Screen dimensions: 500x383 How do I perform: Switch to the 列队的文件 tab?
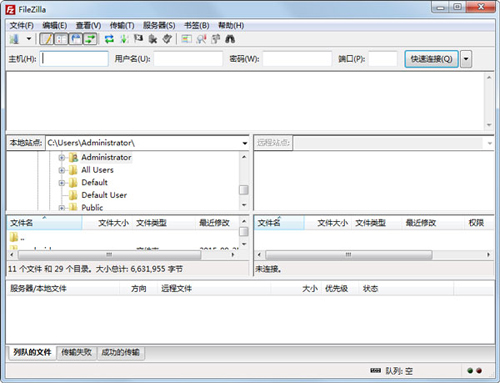pyautogui.click(x=32, y=352)
